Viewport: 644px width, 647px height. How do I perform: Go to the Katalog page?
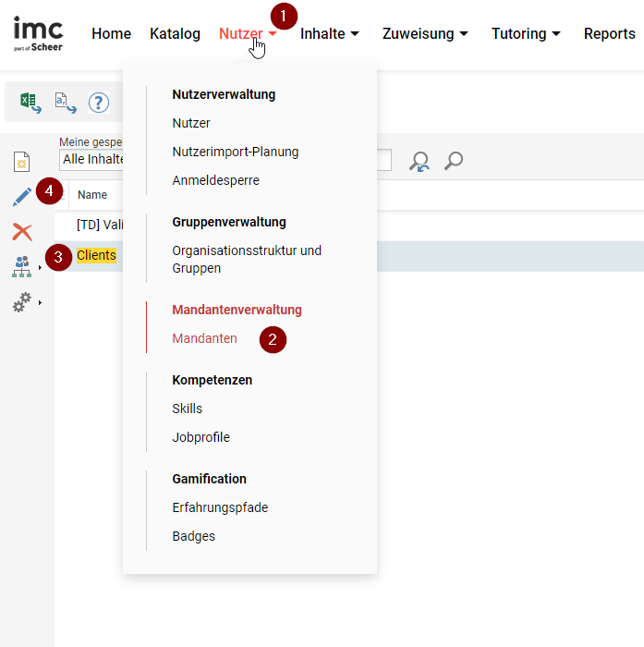175,34
